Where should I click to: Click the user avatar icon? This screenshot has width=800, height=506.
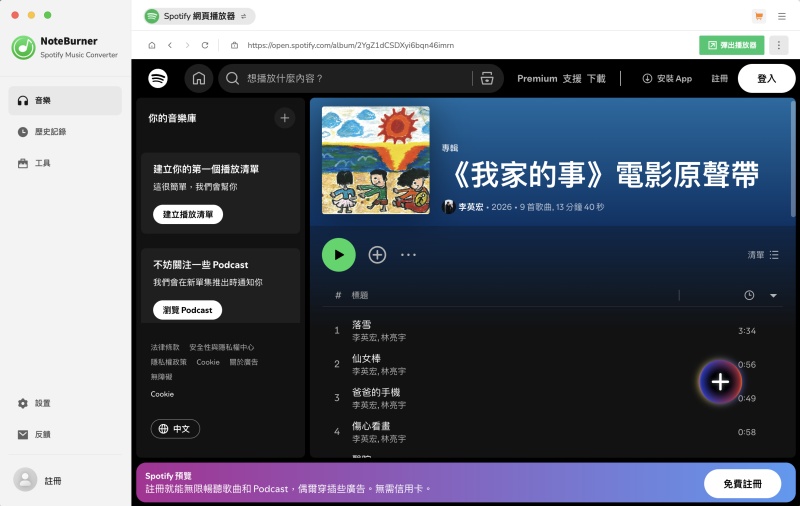click(x=25, y=480)
